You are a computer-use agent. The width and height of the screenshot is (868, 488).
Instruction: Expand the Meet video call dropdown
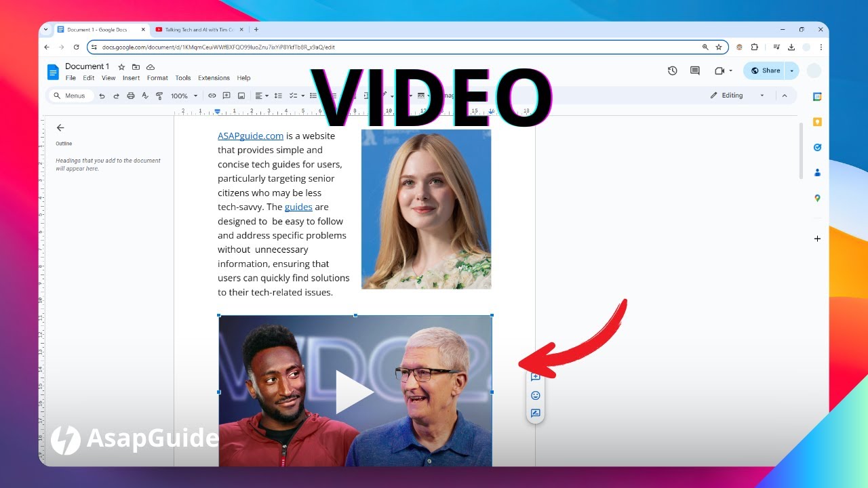pyautogui.click(x=731, y=70)
